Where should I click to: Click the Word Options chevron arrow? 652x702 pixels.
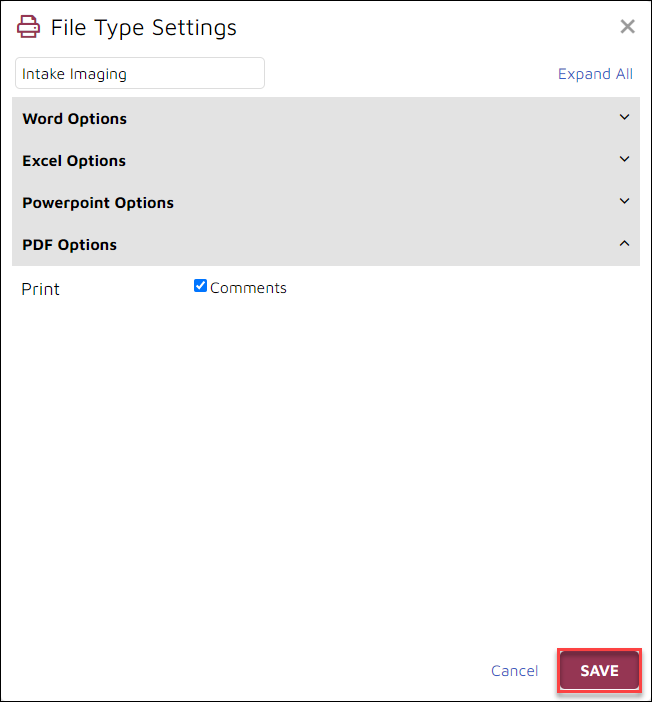point(624,117)
